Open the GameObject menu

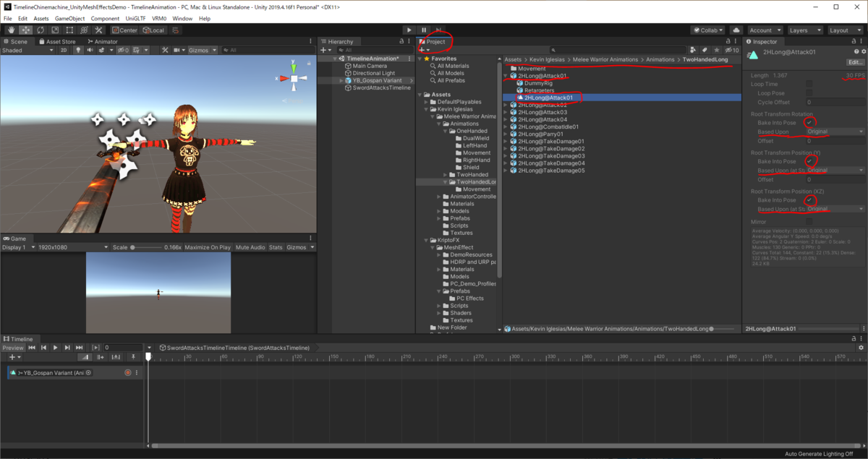[x=70, y=18]
